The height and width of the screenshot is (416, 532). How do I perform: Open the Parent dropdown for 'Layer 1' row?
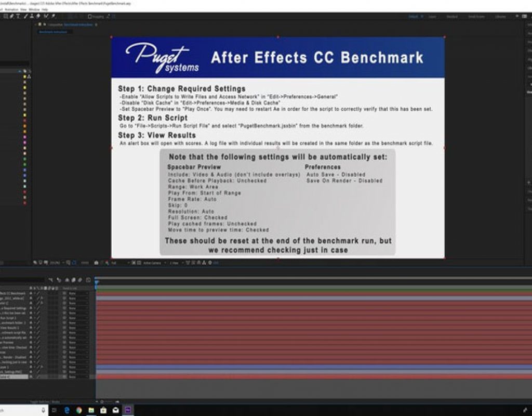78,367
